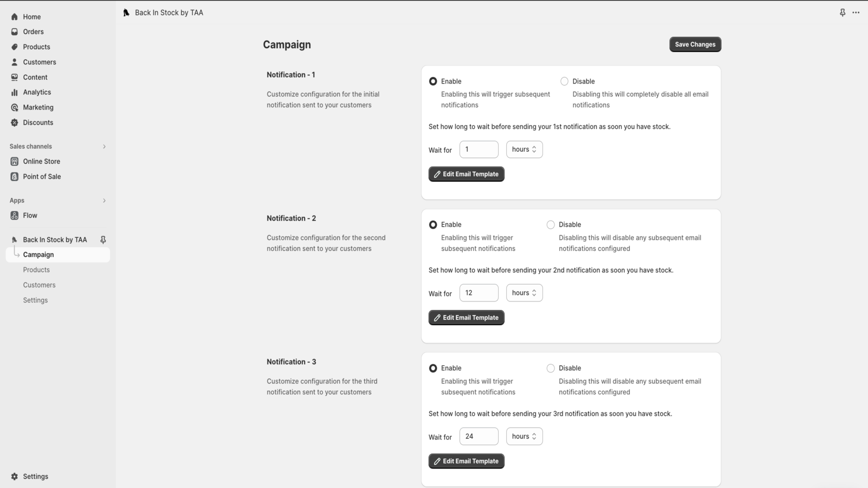
Task: Click the Home icon in sidebar
Action: [15, 17]
